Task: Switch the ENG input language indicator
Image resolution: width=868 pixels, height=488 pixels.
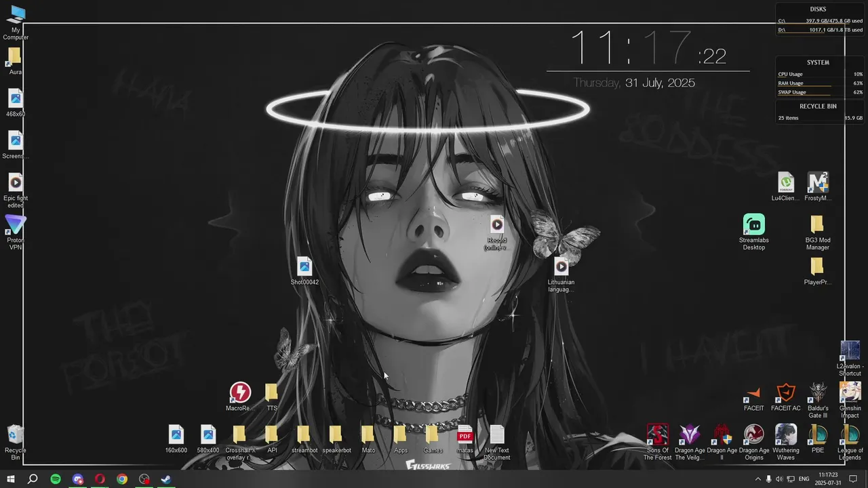Action: (x=804, y=479)
